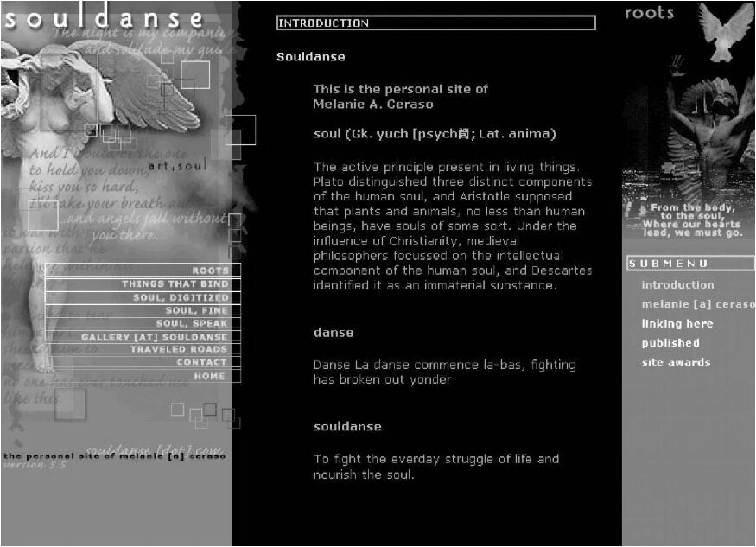Click the Contact navigation item

coord(201,362)
